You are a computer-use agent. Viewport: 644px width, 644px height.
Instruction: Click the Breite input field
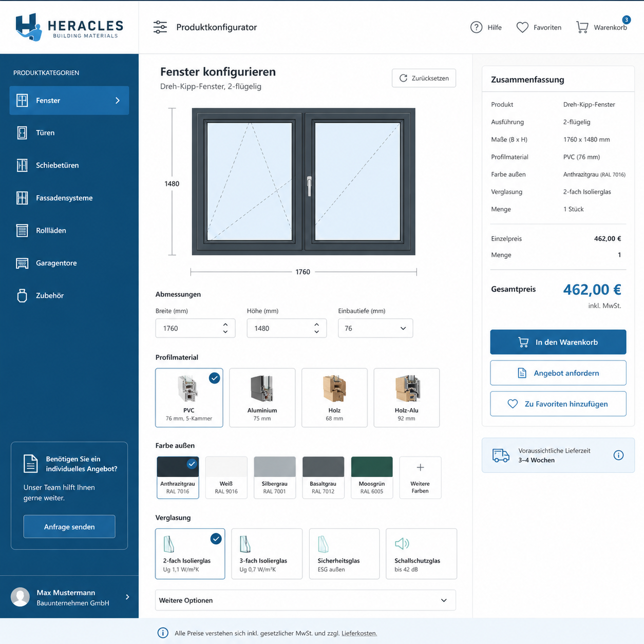(195, 328)
